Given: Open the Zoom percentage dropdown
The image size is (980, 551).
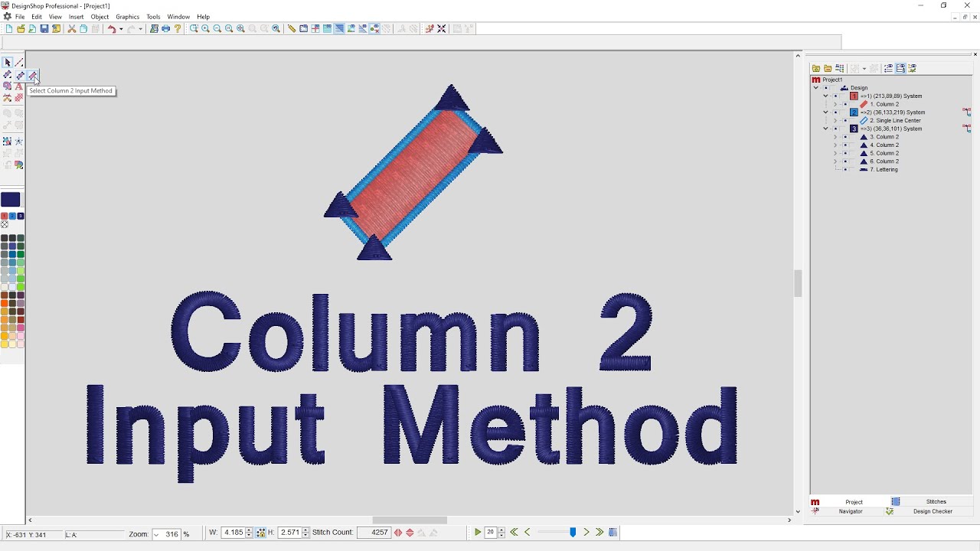Looking at the screenshot, I should [x=156, y=534].
